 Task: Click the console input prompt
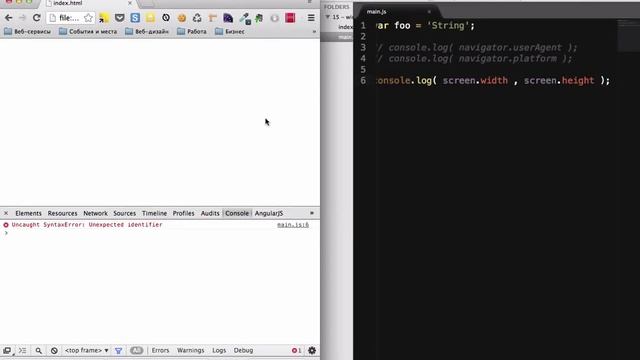coord(161,233)
